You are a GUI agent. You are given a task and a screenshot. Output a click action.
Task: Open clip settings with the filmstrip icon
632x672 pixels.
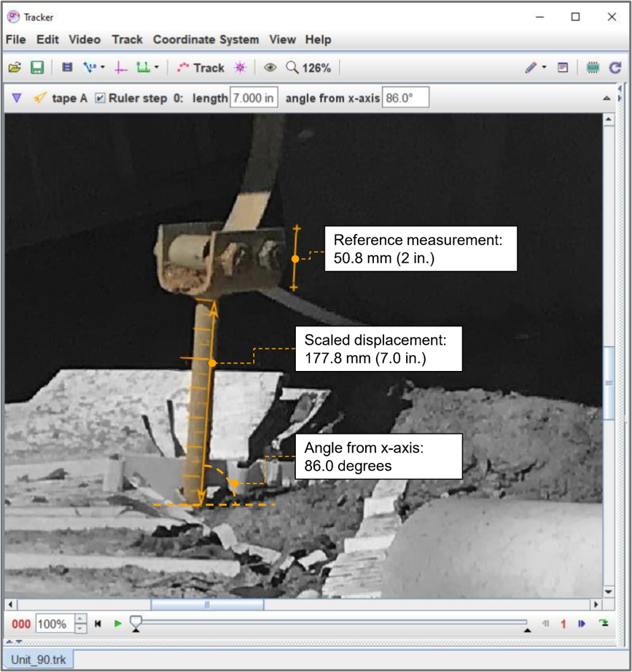coord(66,67)
